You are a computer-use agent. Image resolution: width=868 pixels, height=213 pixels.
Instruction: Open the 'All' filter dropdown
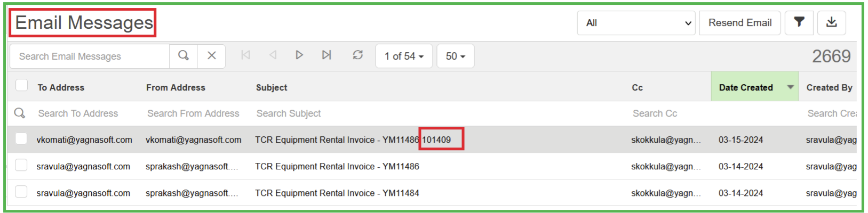[636, 23]
